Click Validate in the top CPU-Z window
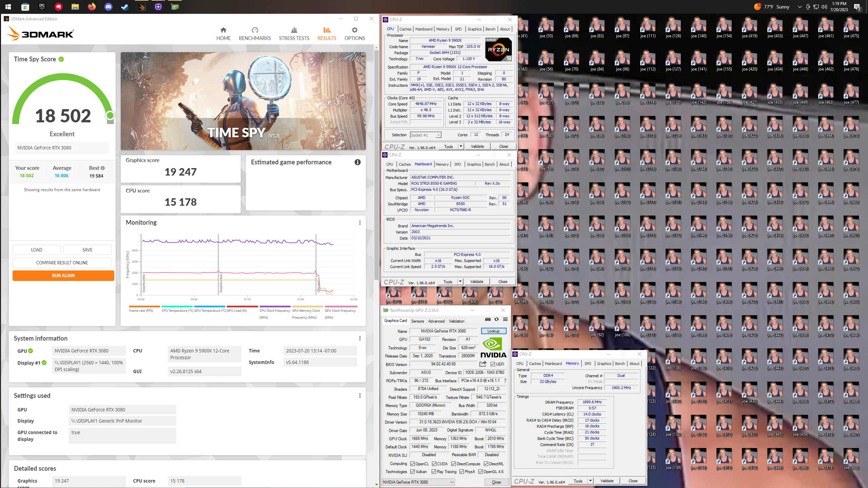868x488 pixels. (x=477, y=146)
